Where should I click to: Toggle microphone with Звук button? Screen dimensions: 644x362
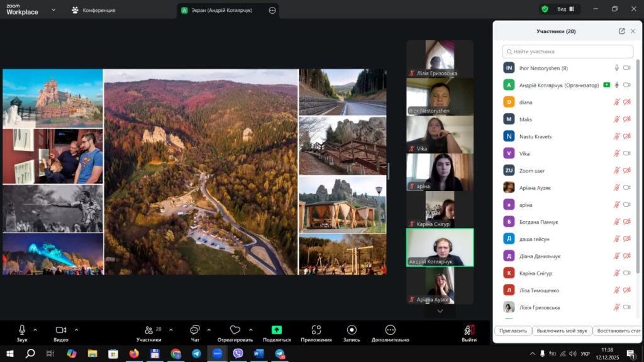tap(22, 330)
